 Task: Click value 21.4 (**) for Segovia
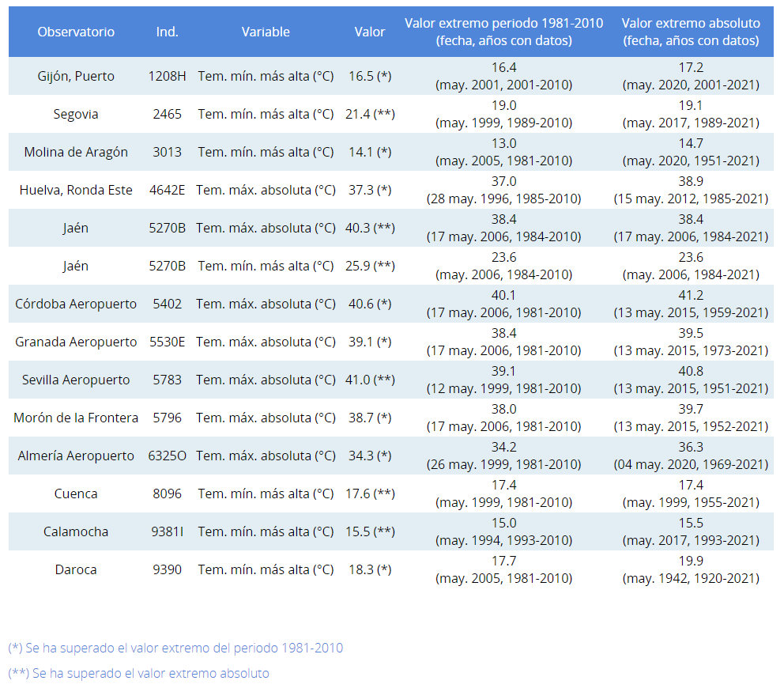pyautogui.click(x=370, y=114)
